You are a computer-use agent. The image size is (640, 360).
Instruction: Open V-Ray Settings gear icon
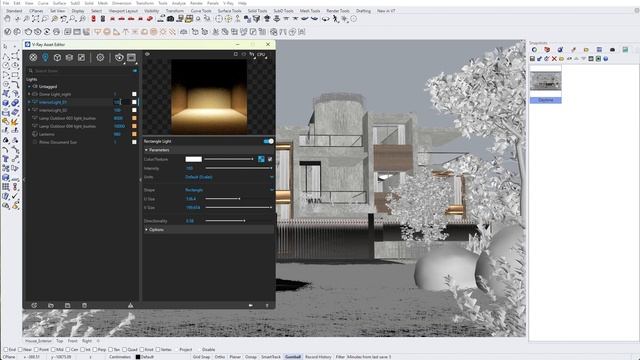pos(100,58)
